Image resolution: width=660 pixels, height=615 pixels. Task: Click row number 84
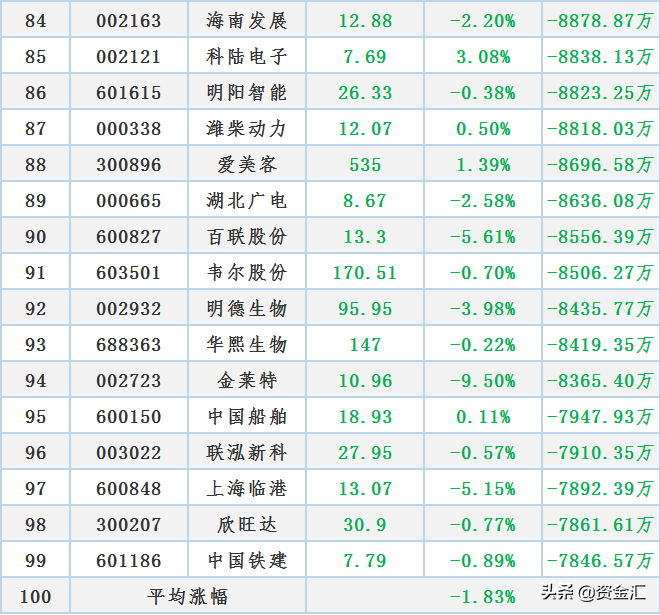click(35, 21)
